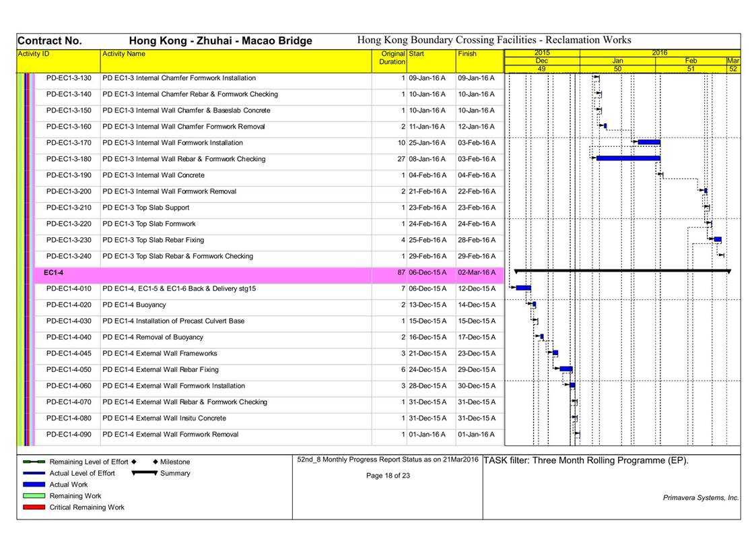Click the 2015 year header in timeline
756x535 pixels.
coord(542,53)
